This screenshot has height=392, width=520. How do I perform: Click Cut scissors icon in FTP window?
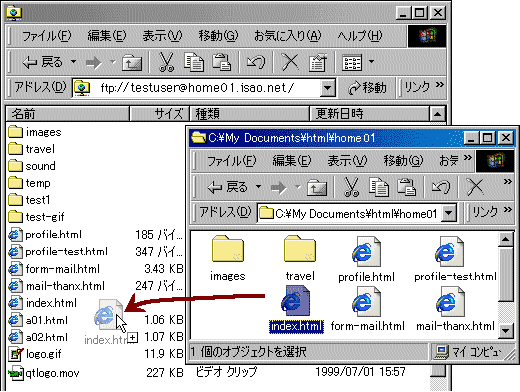click(x=166, y=62)
